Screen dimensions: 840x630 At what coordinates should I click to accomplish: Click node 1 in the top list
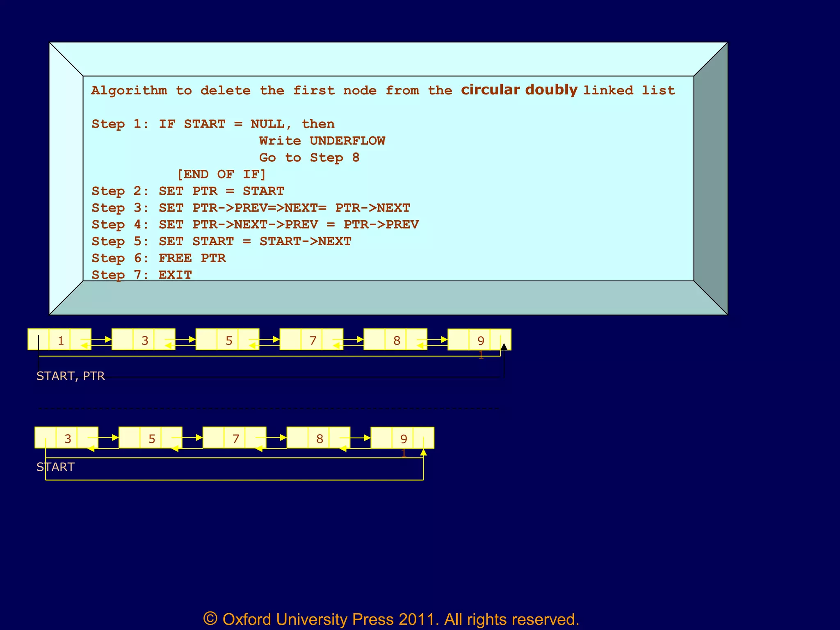[x=60, y=340]
